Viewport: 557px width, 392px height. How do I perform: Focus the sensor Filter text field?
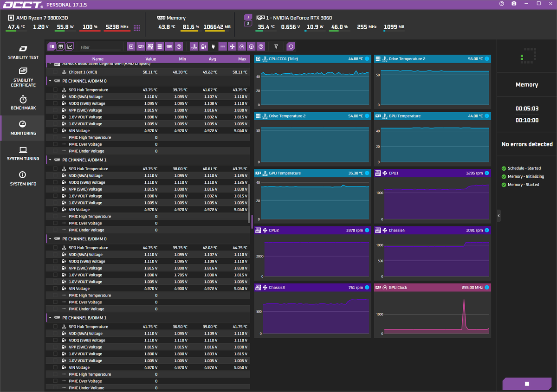pos(100,47)
